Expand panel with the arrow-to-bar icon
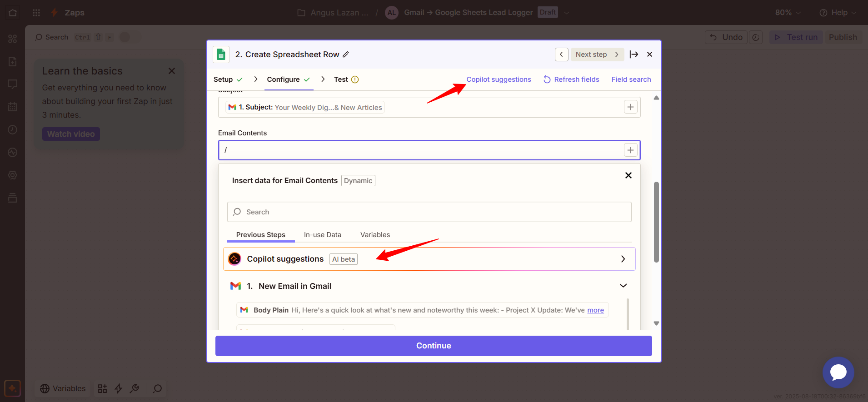Viewport: 868px width, 402px height. tap(634, 55)
